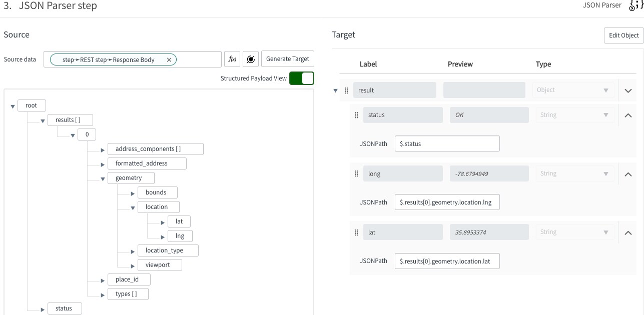
Task: Collapse the geometry node
Action: pos(103,178)
